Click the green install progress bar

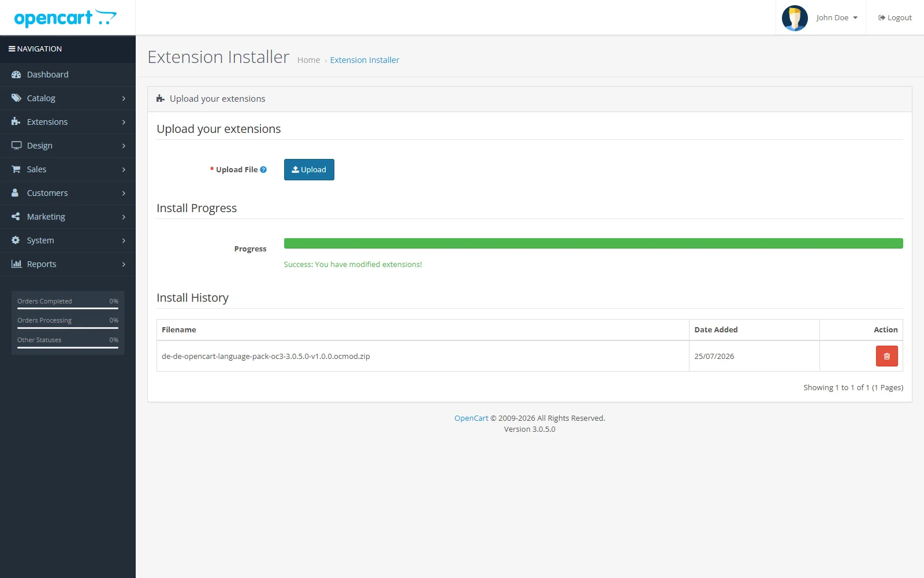593,243
